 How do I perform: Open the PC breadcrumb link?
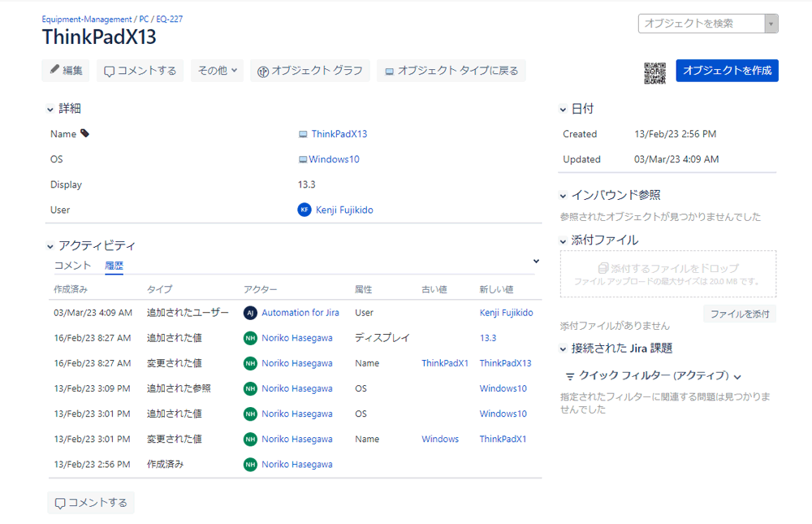[144, 19]
